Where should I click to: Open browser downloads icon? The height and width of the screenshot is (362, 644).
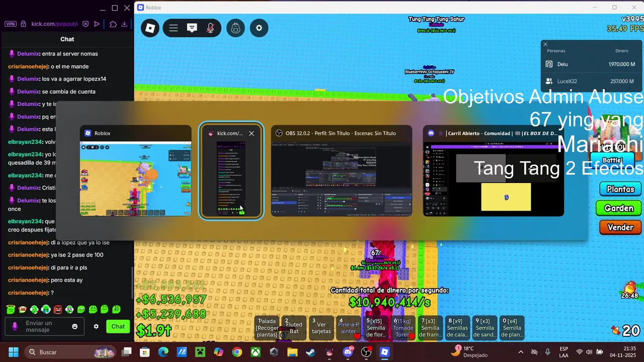coord(124,24)
